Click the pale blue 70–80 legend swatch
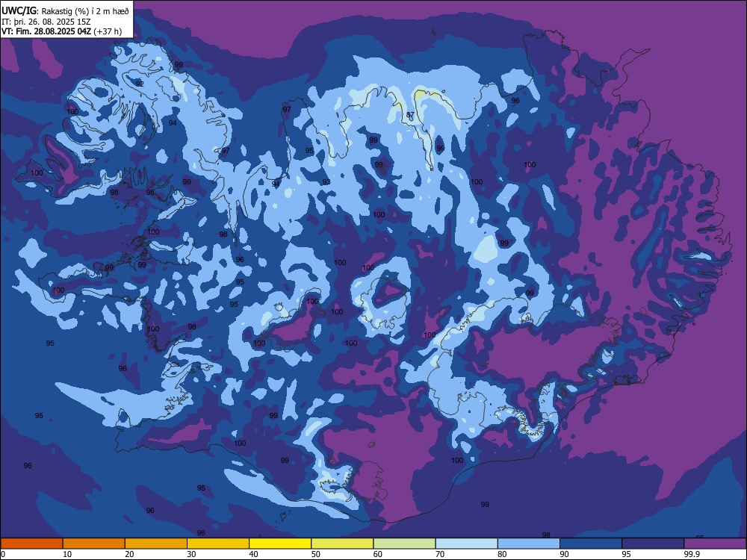Image resolution: width=747 pixels, height=560 pixels. (x=466, y=544)
